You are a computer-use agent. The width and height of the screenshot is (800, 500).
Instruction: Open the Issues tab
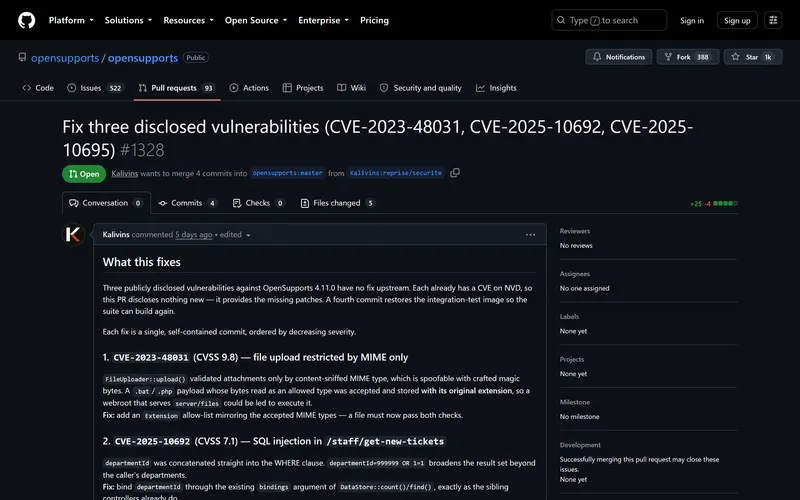pyautogui.click(x=95, y=88)
